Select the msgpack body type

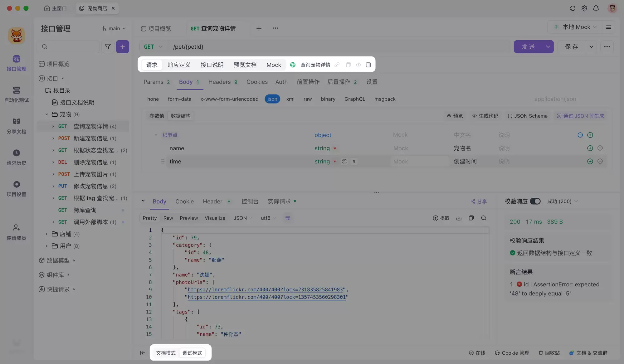(385, 99)
